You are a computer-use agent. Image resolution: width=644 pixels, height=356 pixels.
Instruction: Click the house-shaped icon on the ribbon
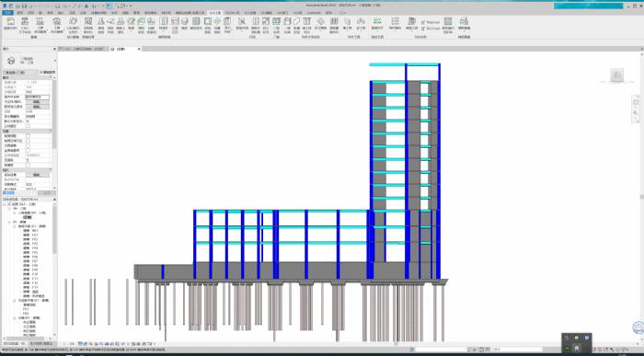57,25
